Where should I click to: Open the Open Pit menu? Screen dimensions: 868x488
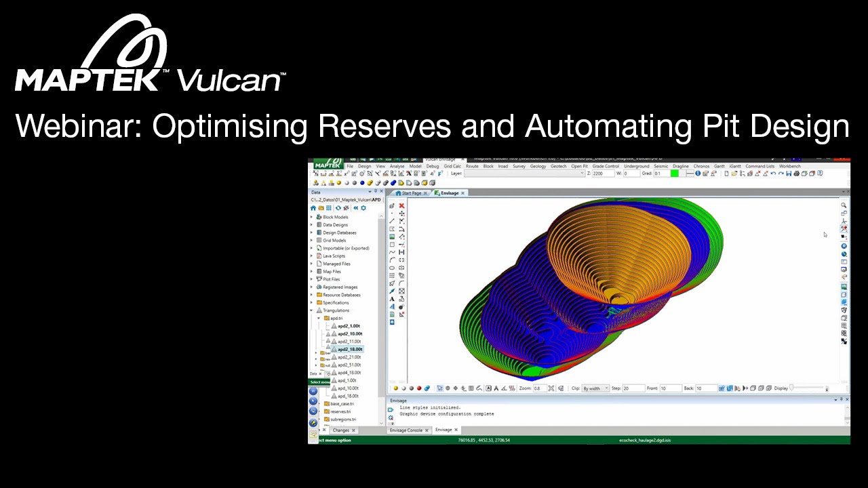click(579, 166)
